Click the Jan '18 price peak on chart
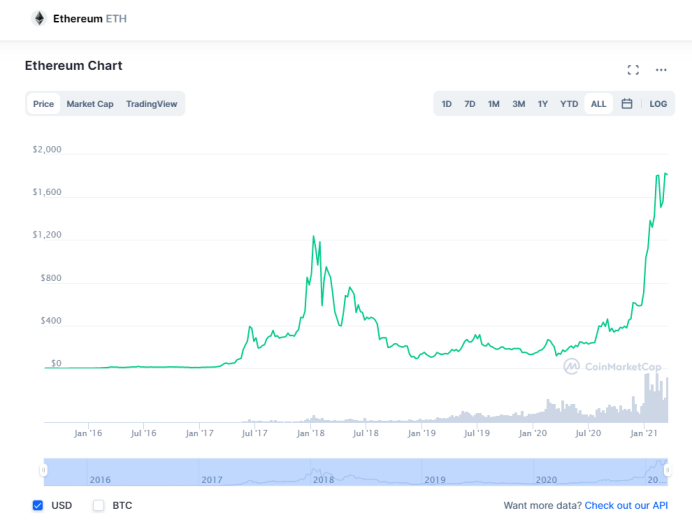 point(314,237)
